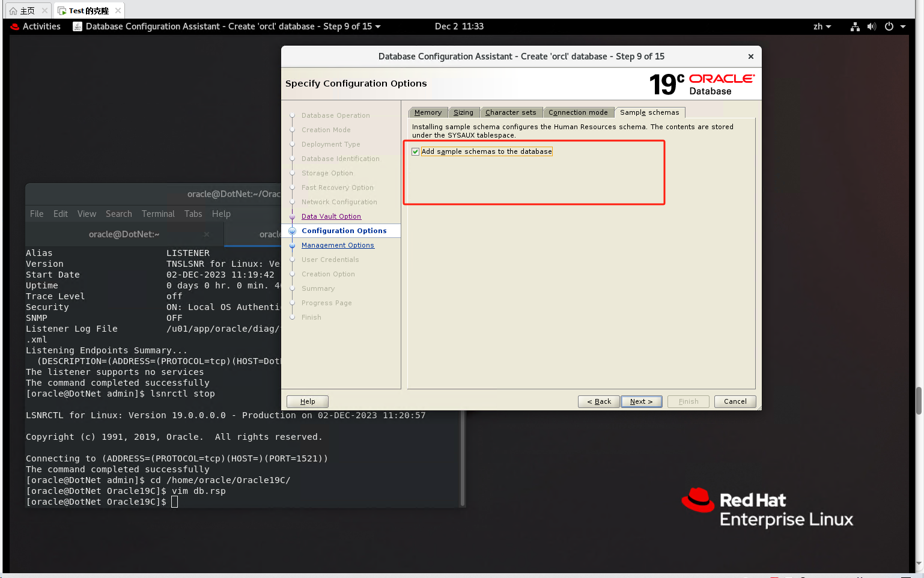Go to the Data Vault Option step
924x578 pixels.
(331, 216)
